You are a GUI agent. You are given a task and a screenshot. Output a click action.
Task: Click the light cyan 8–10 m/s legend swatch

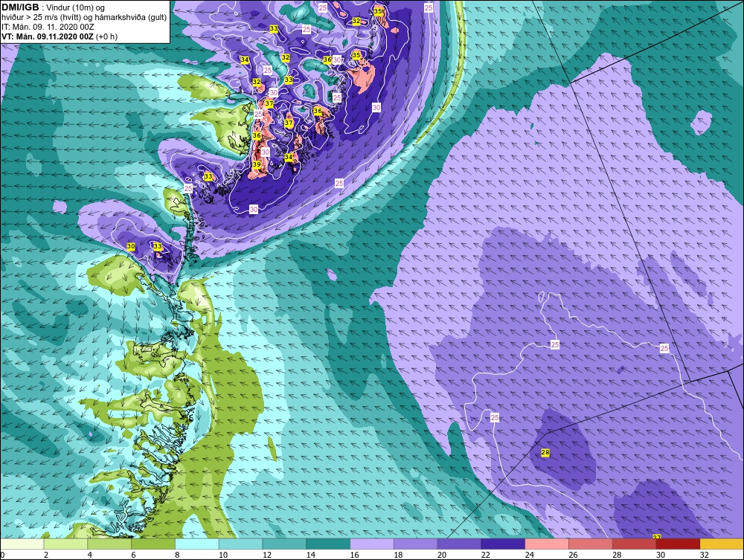[x=197, y=544]
